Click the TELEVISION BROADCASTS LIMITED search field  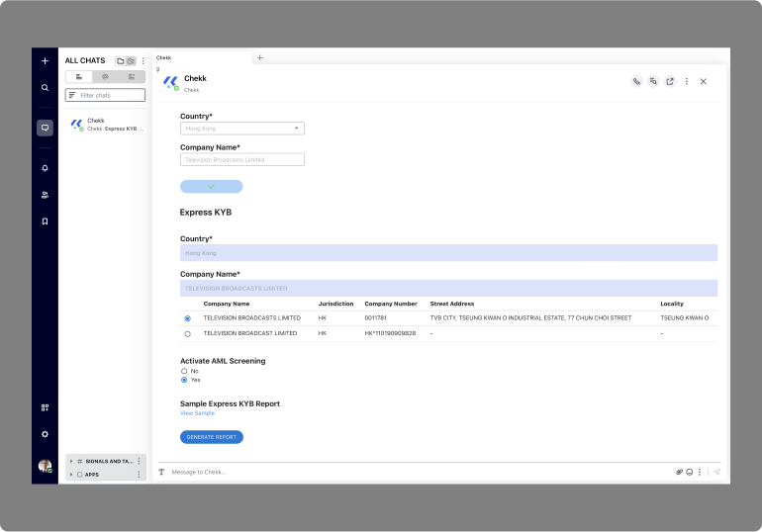coord(448,289)
